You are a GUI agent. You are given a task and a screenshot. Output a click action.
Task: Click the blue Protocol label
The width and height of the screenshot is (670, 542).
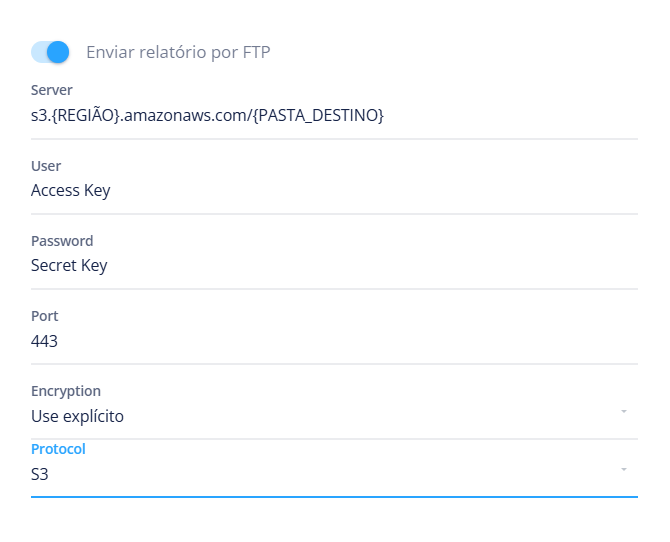(58, 449)
